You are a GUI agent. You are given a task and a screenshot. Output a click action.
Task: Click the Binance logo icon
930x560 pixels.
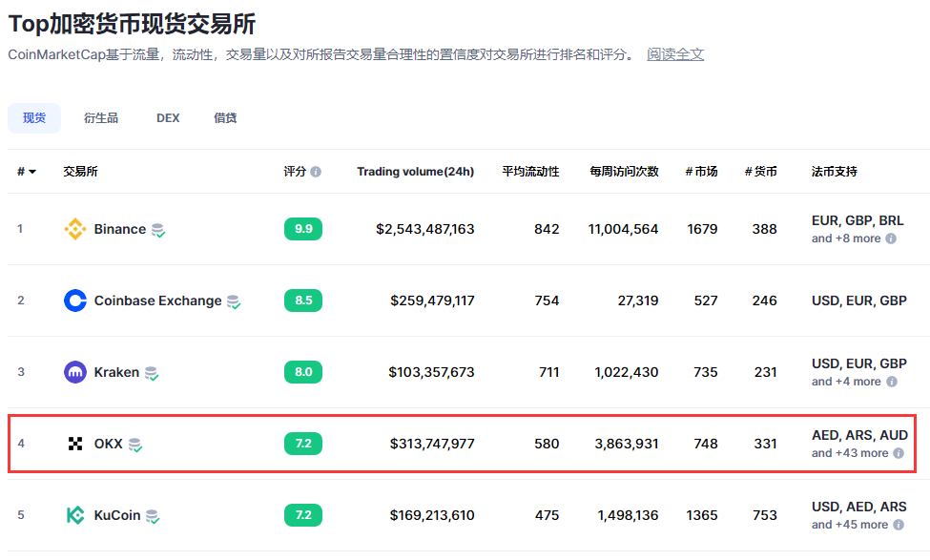[74, 229]
